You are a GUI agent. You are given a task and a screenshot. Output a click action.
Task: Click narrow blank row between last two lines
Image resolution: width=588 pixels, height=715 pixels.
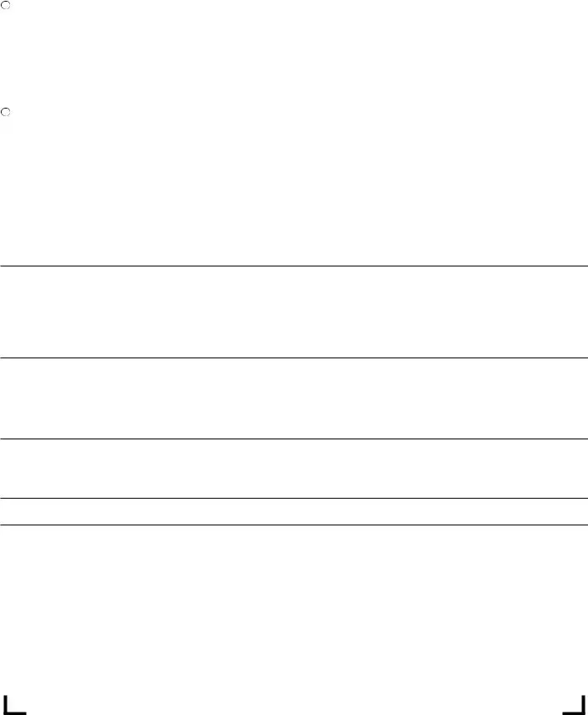(294, 512)
